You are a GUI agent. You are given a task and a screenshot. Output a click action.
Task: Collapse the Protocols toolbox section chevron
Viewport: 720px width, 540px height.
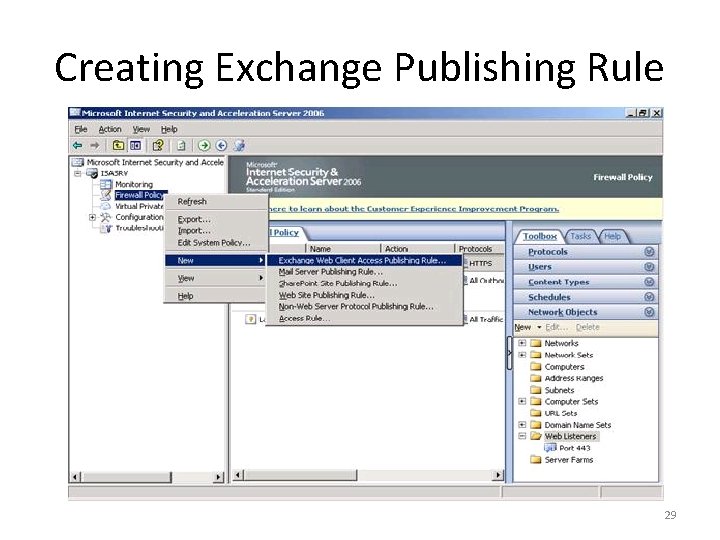click(x=649, y=252)
